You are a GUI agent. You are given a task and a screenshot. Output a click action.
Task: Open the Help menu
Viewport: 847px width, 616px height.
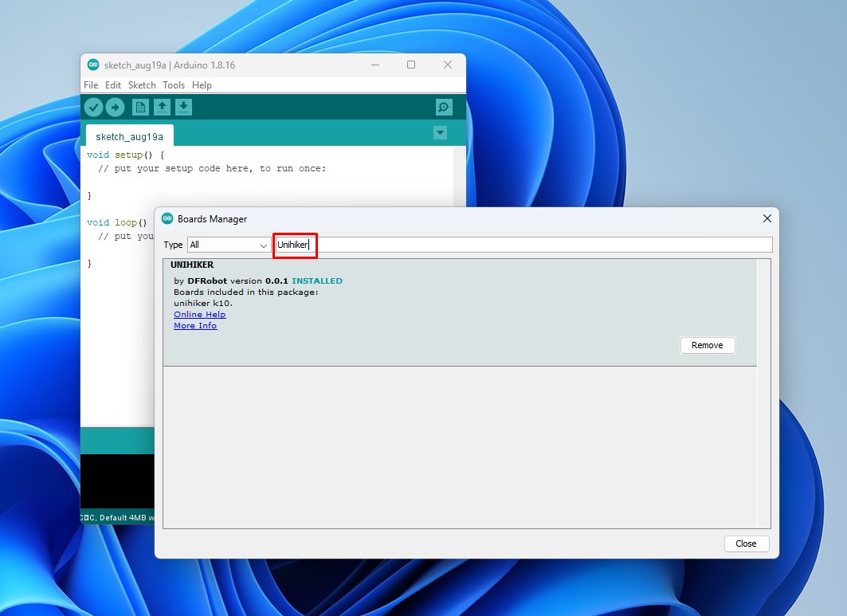(x=202, y=85)
